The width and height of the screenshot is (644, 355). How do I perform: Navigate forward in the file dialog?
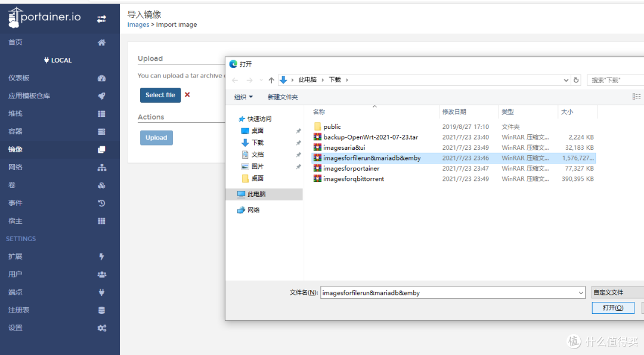tap(249, 80)
